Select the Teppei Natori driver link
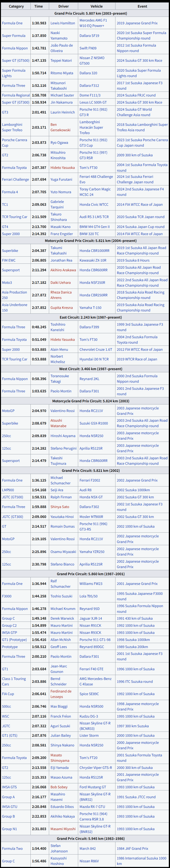Viewport: 170px width, 868px height. click(61, 61)
